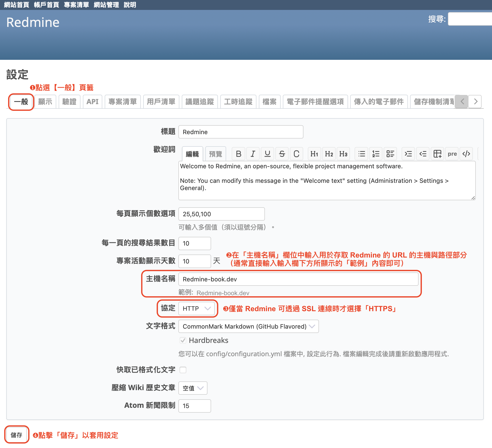Insert Heading 2 with H2 icon
This screenshot has height=448, width=492.
pos(329,154)
